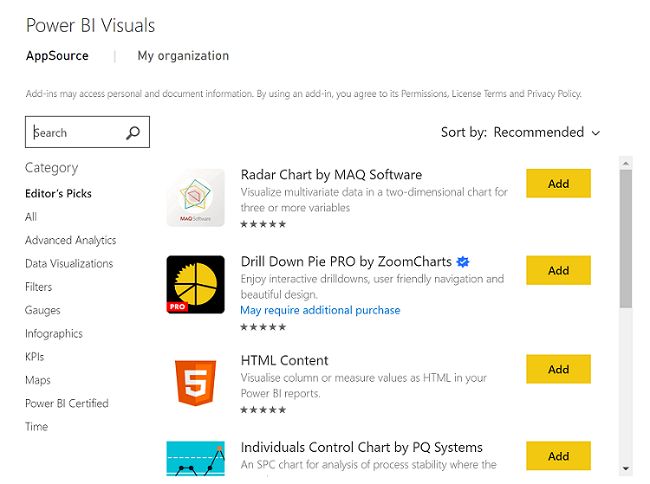Open the Radar Chart visual icon
The width and height of the screenshot is (650, 484).
196,197
